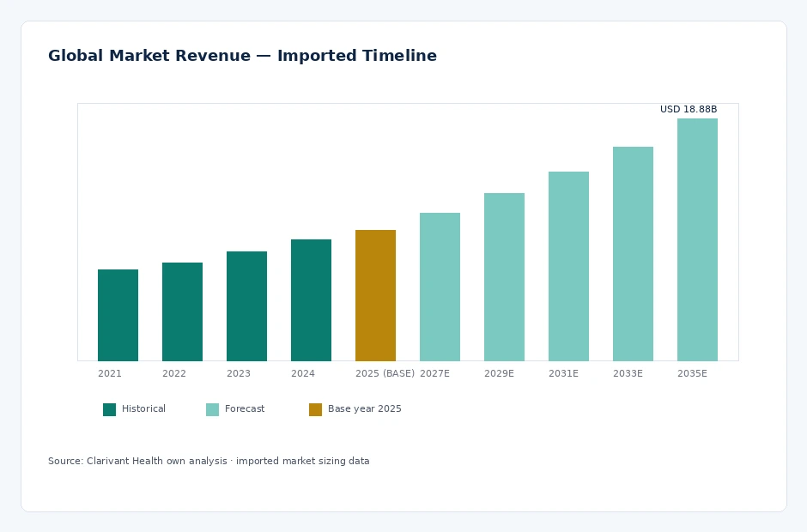Click the 2023 dark green bar

(x=246, y=306)
